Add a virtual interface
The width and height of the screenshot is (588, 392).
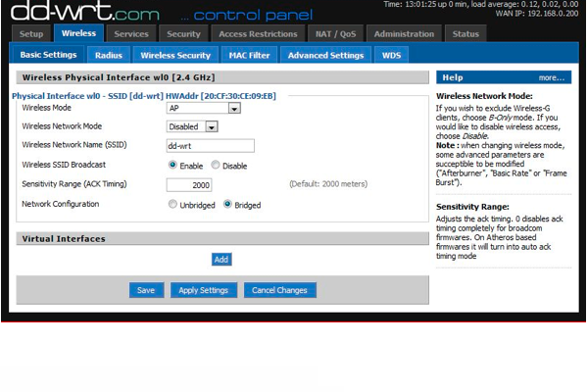[x=221, y=260]
